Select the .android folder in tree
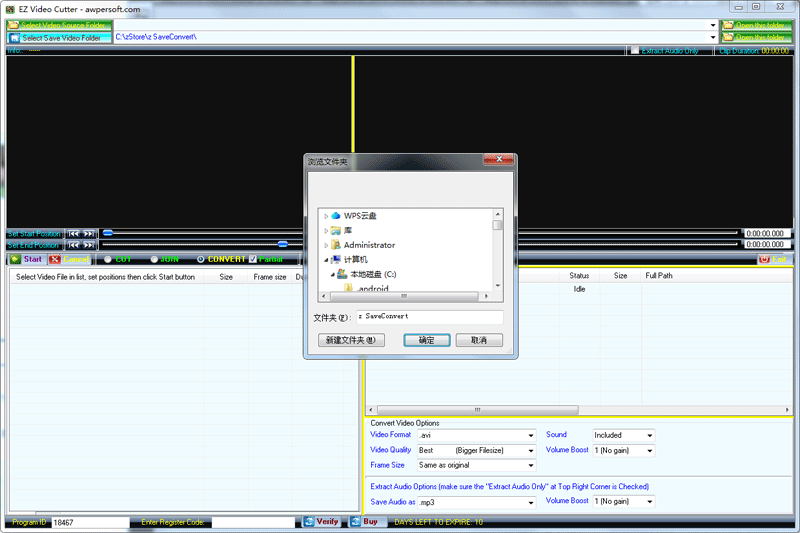Screen dimensions: 800x533 (373, 288)
